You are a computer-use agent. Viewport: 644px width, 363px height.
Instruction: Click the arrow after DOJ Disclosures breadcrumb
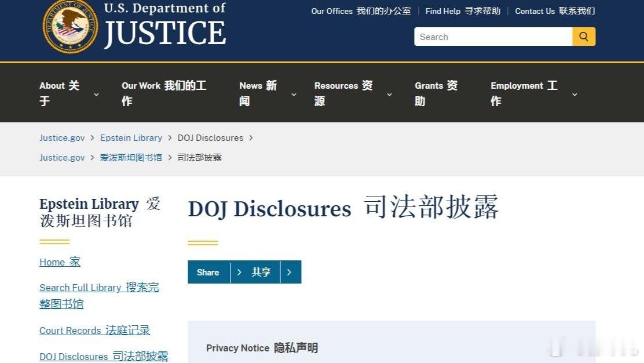(250, 138)
